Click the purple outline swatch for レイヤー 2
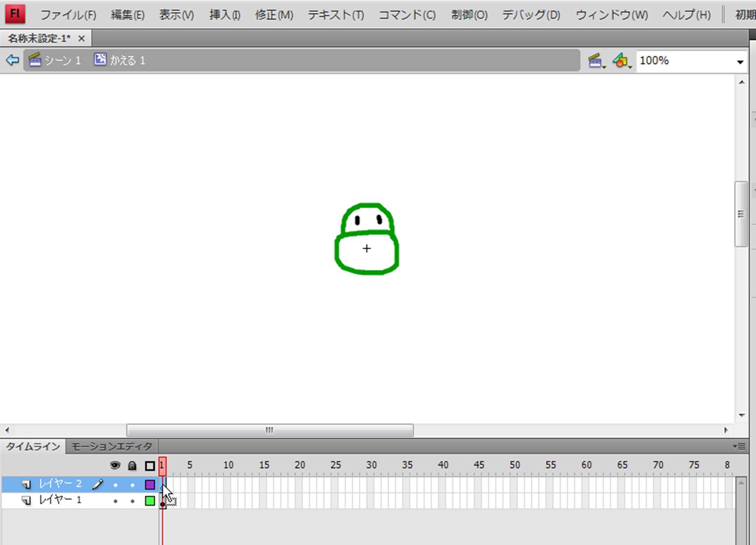Screen dimensions: 756x545 coord(150,485)
